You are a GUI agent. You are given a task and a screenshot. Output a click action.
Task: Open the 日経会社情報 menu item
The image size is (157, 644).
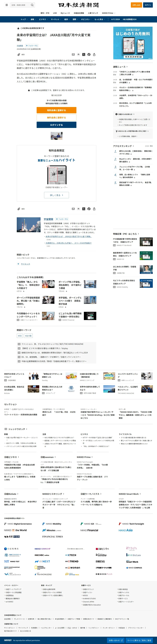tap(79, 13)
